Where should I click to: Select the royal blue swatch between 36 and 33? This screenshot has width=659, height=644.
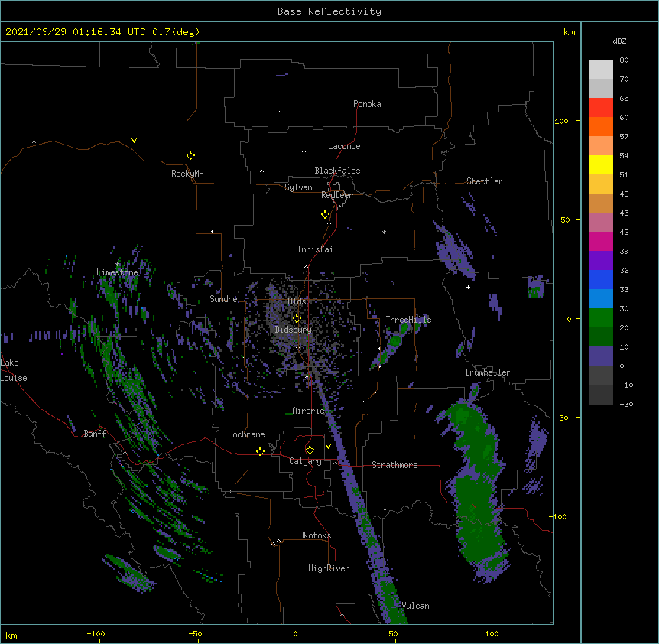point(601,279)
